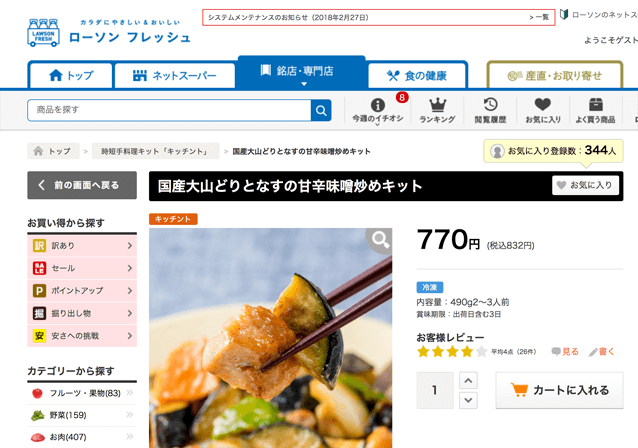This screenshot has height=448, width=638.
Task: Focus the 商品を探す search field
Action: click(x=169, y=110)
